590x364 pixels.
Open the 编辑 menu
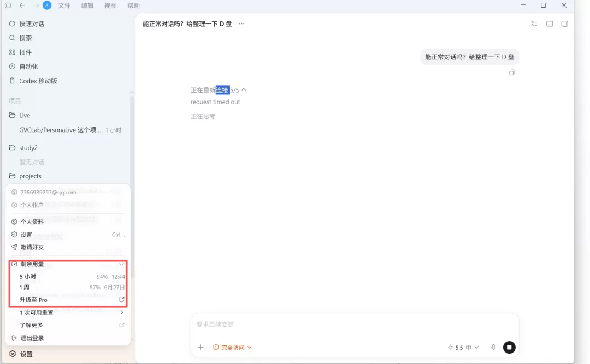tap(87, 5)
